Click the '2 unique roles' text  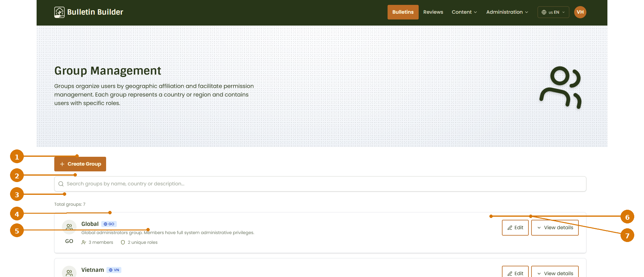(x=143, y=243)
